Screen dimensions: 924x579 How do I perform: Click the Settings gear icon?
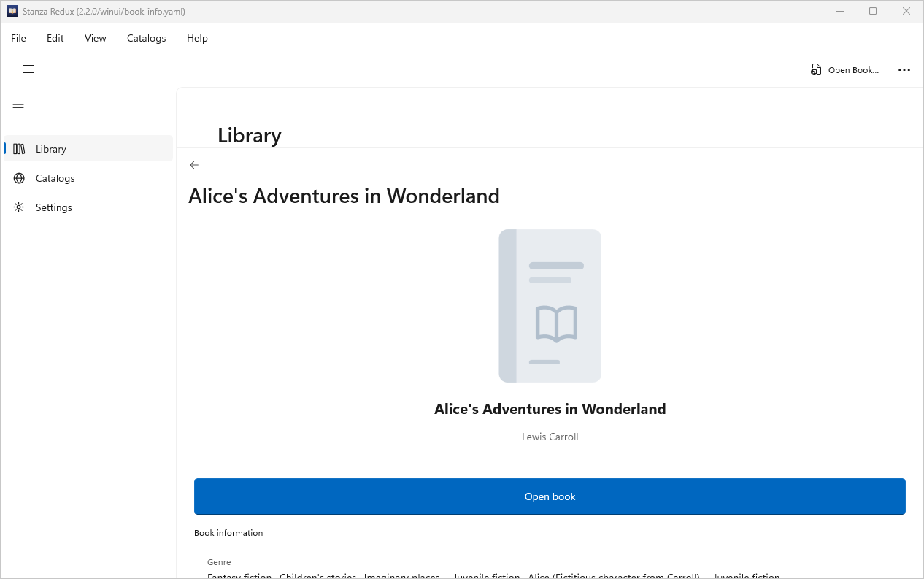pos(19,207)
